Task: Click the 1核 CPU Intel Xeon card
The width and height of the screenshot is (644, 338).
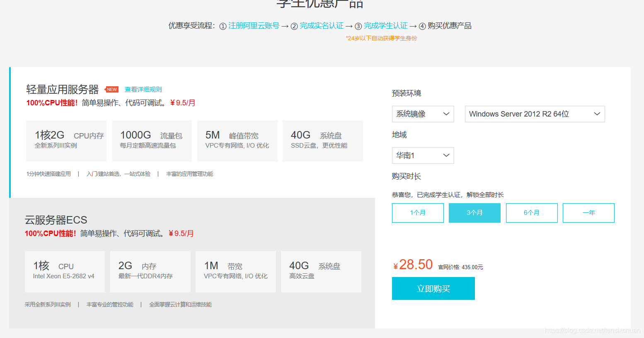Action: tap(65, 272)
